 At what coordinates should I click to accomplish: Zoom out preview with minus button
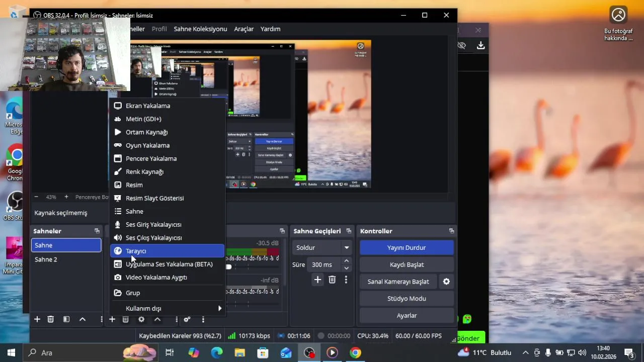[x=36, y=197]
